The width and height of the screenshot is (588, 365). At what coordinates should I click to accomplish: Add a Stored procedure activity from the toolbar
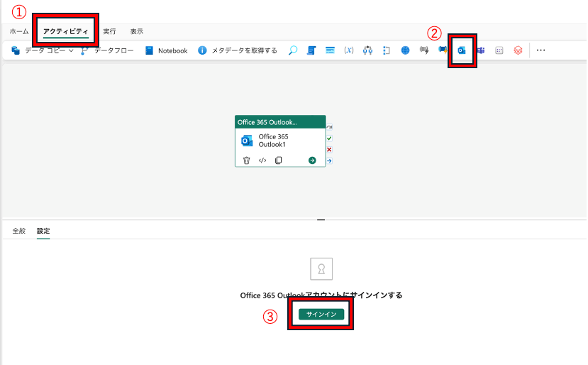pos(330,50)
